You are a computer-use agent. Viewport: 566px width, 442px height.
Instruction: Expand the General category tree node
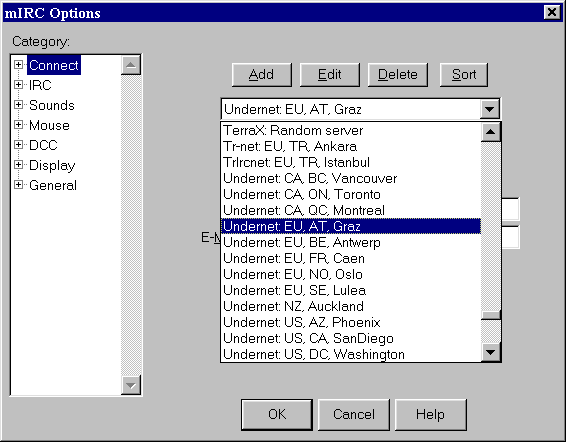[18, 185]
